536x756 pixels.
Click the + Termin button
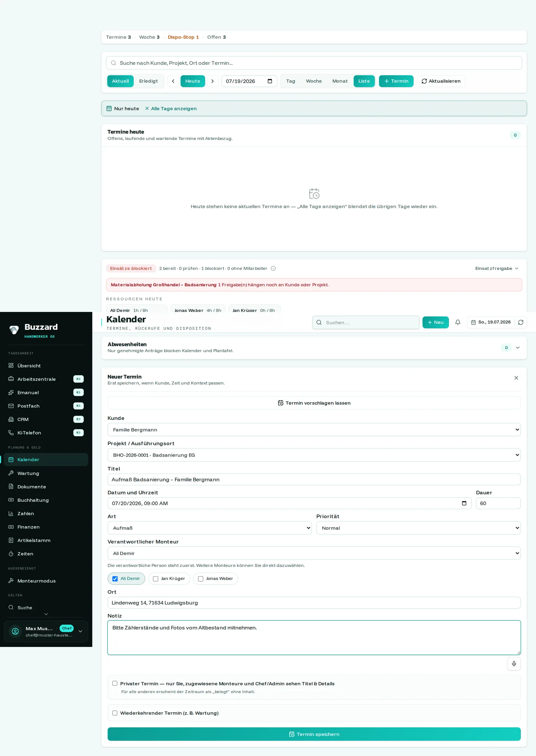click(396, 81)
